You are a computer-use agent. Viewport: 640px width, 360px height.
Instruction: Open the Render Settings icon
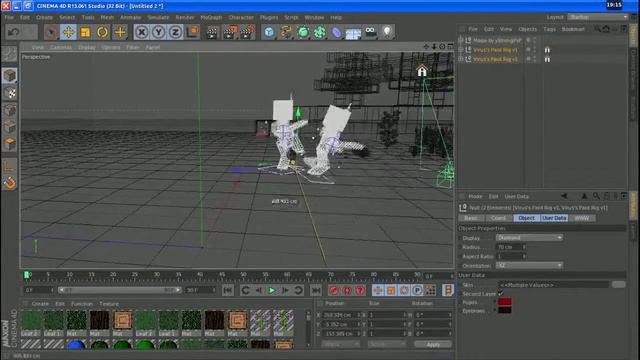[247, 32]
